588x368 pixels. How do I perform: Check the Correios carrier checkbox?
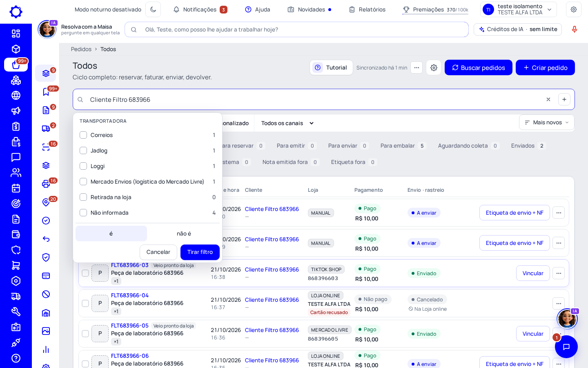click(83, 135)
